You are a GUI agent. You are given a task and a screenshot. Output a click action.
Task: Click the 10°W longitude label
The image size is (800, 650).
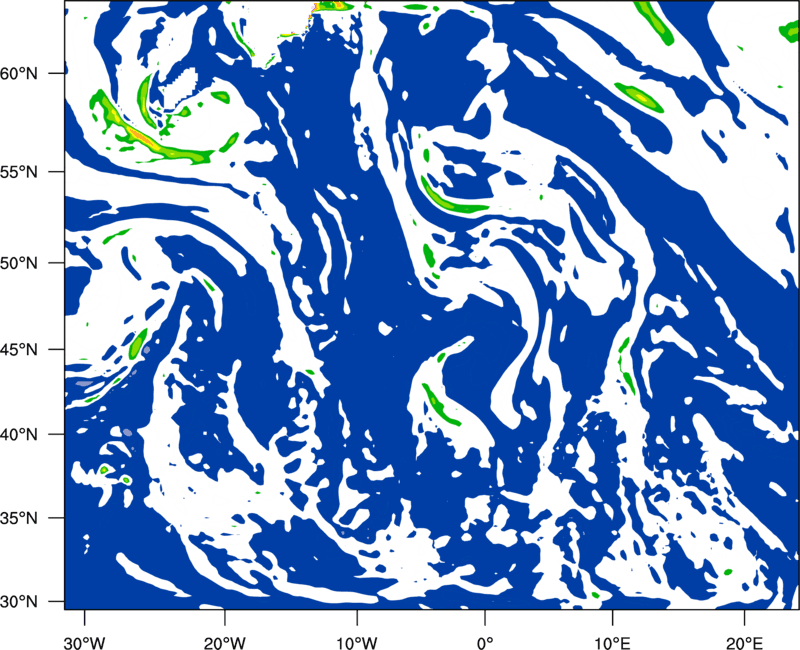click(356, 643)
